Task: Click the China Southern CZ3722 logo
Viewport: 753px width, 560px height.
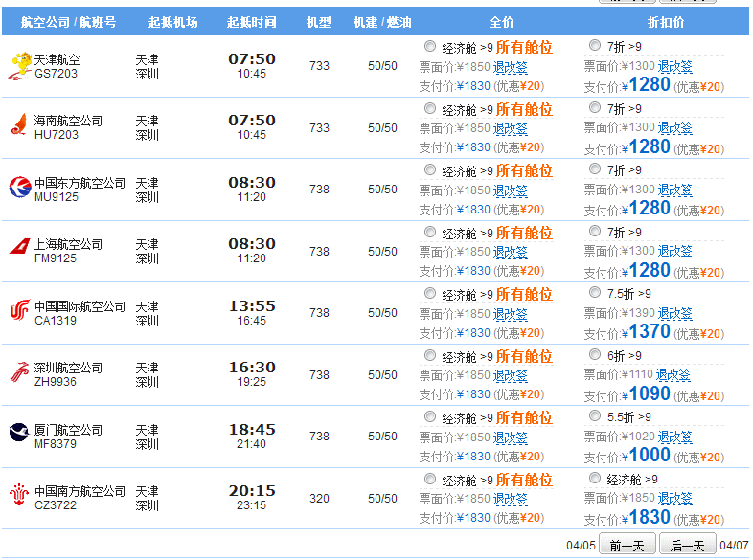Action: pyautogui.click(x=19, y=495)
